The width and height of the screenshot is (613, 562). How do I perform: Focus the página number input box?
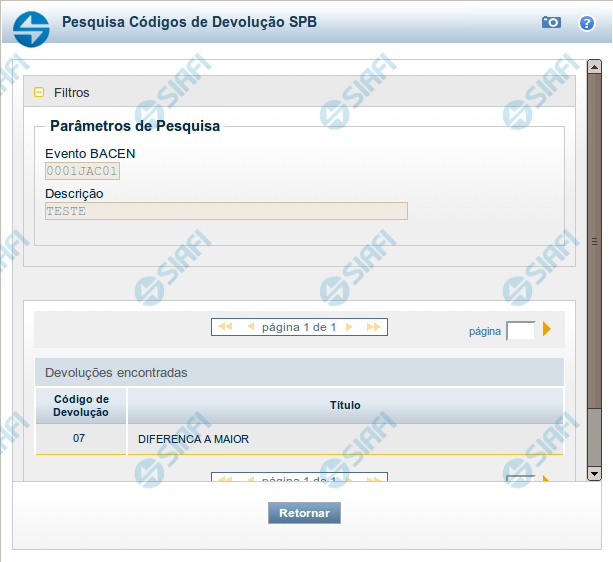[x=520, y=331]
